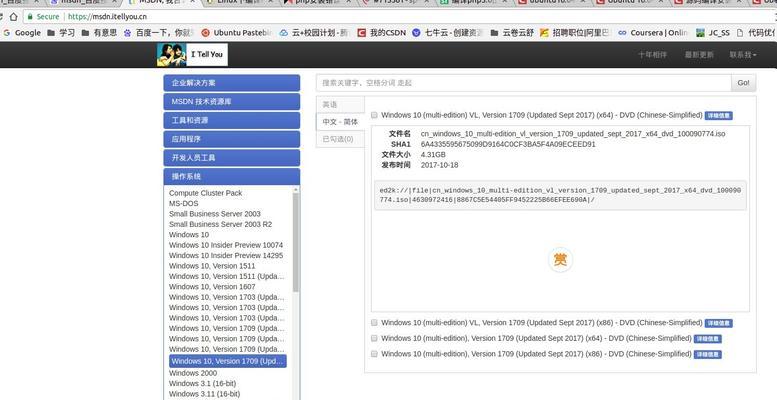
Task: Expand the 开发人员工具 section
Action: (x=231, y=158)
